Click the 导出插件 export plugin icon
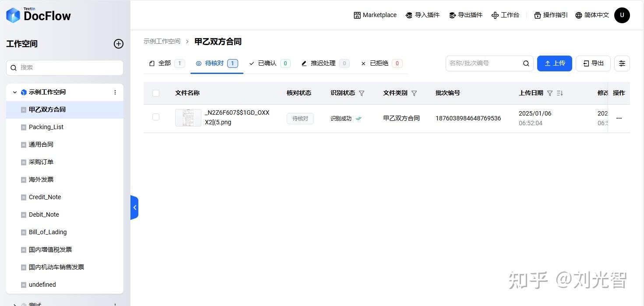This screenshot has width=644, height=306. coord(452,15)
